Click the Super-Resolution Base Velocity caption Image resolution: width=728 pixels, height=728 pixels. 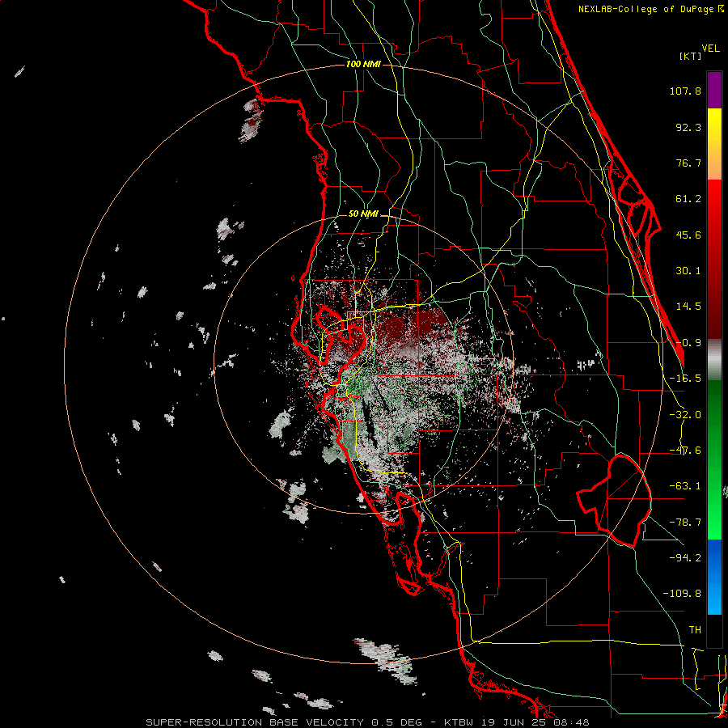(368, 722)
